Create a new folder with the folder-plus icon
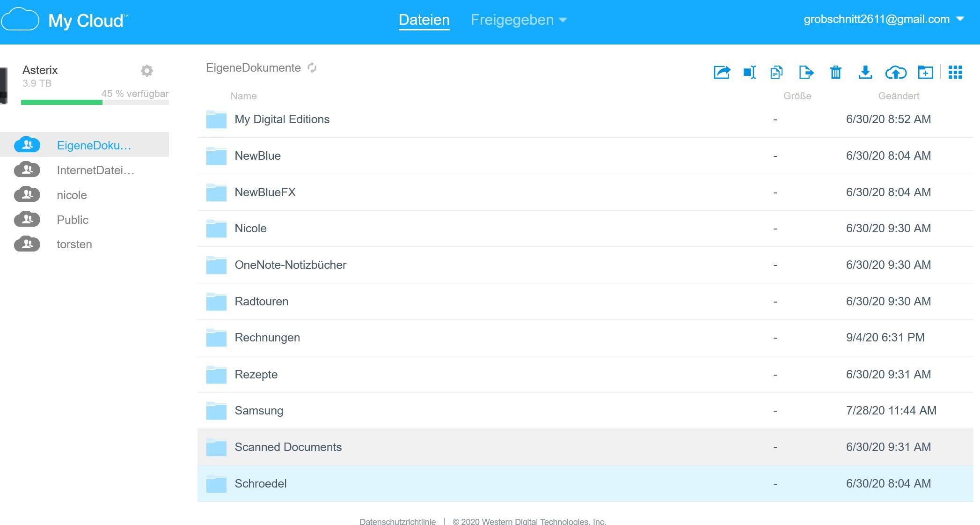The height and width of the screenshot is (525, 980). 925,73
